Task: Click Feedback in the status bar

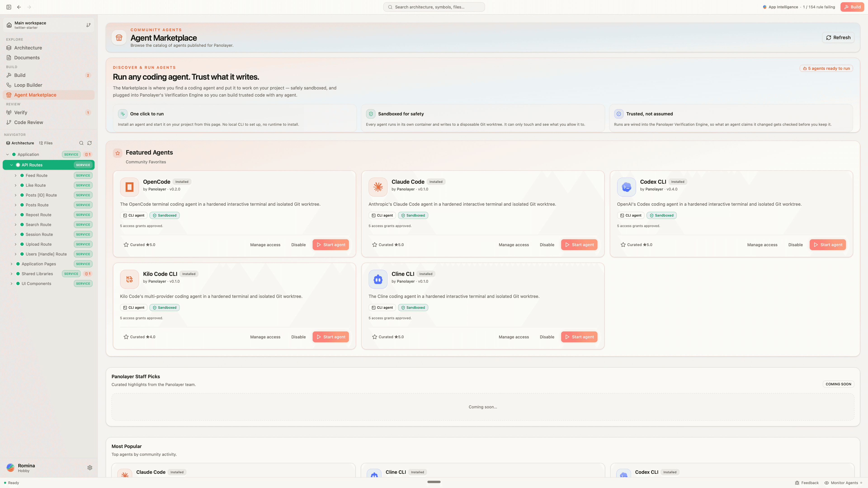Action: click(807, 483)
